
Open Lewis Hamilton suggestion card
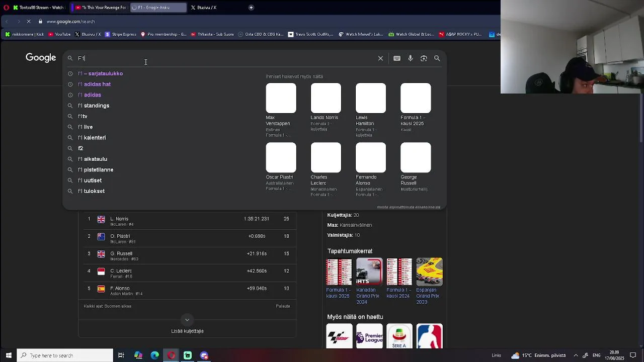[371, 110]
